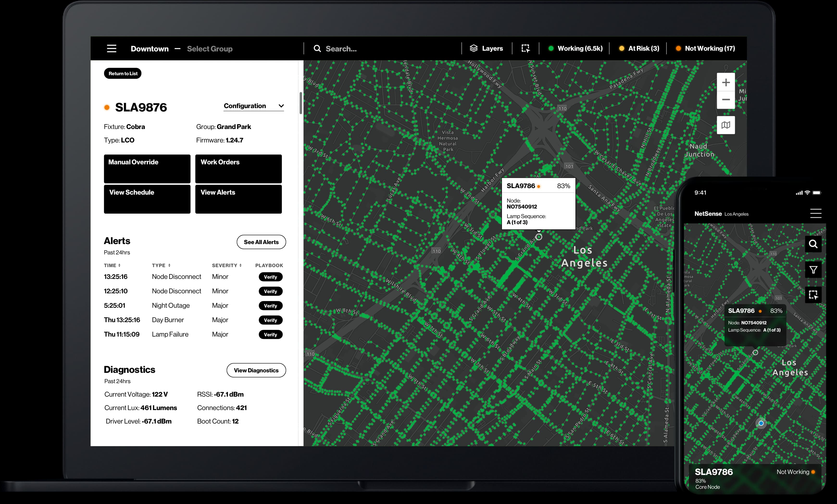Image resolution: width=837 pixels, height=504 pixels.
Task: Click the SLA9876 device title
Action: click(x=141, y=107)
